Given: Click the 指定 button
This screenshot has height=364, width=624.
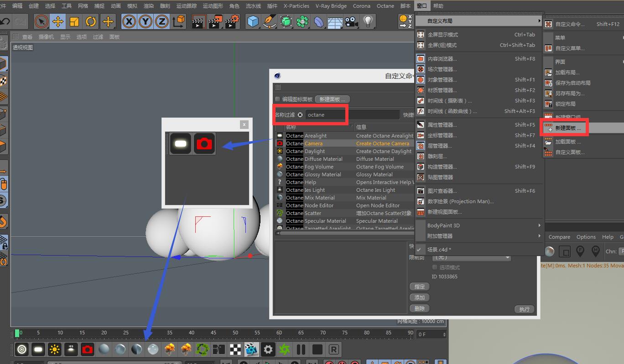Looking at the screenshot, I should pos(420,287).
